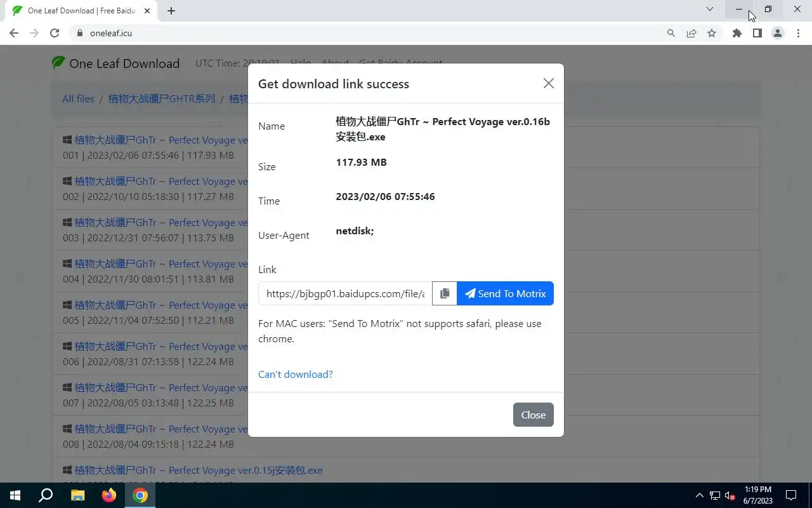Copy the download link with clipboard icon

[x=445, y=293]
